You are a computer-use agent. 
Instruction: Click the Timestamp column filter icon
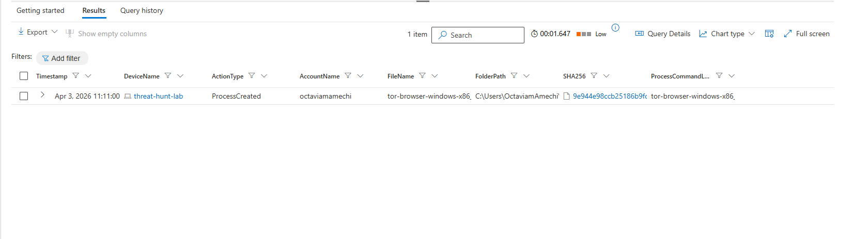pyautogui.click(x=76, y=75)
